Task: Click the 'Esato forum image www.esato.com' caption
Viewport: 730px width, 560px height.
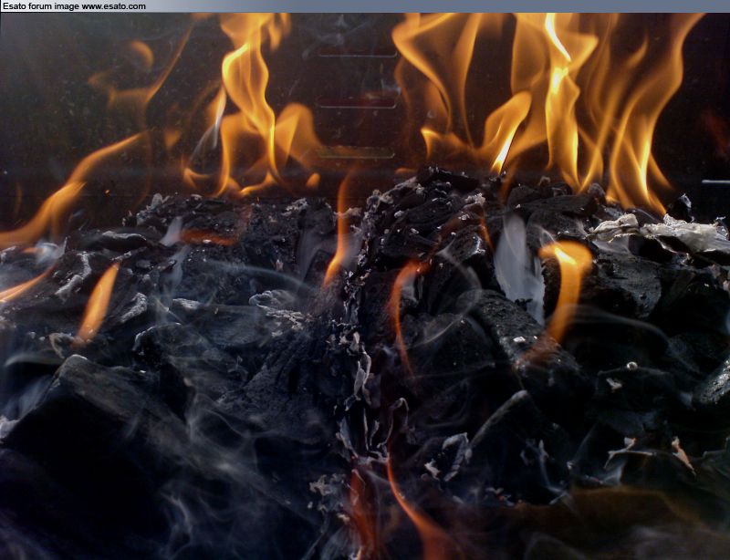Action: coord(74,6)
